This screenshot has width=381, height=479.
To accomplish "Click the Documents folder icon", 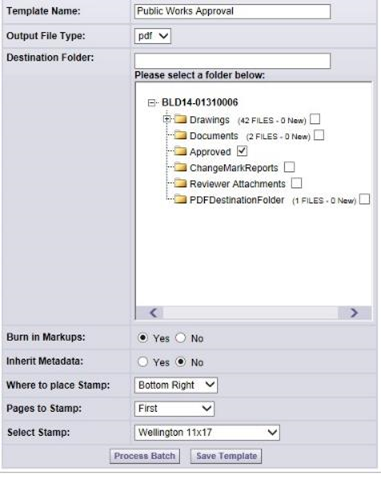I will 180,135.
